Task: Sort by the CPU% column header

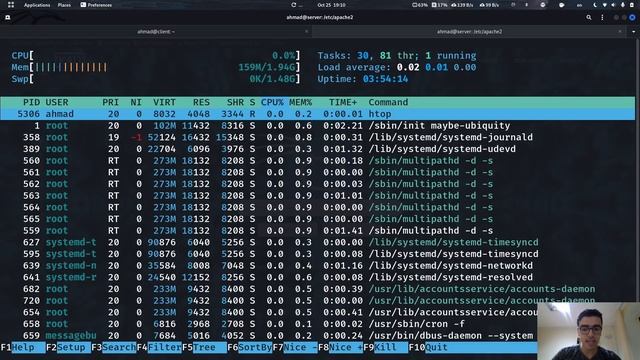Action: (272, 102)
